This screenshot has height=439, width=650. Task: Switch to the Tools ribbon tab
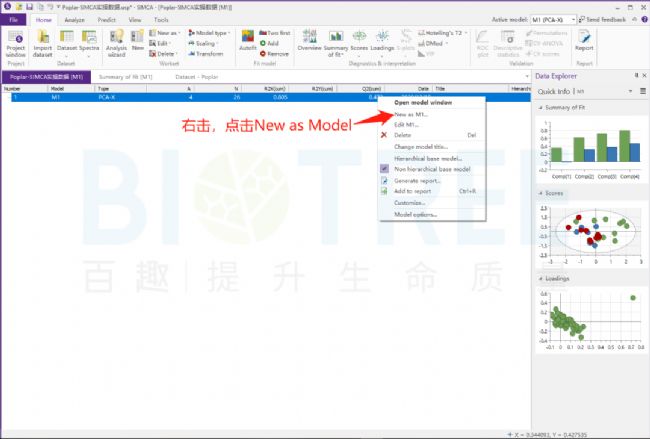tap(161, 19)
